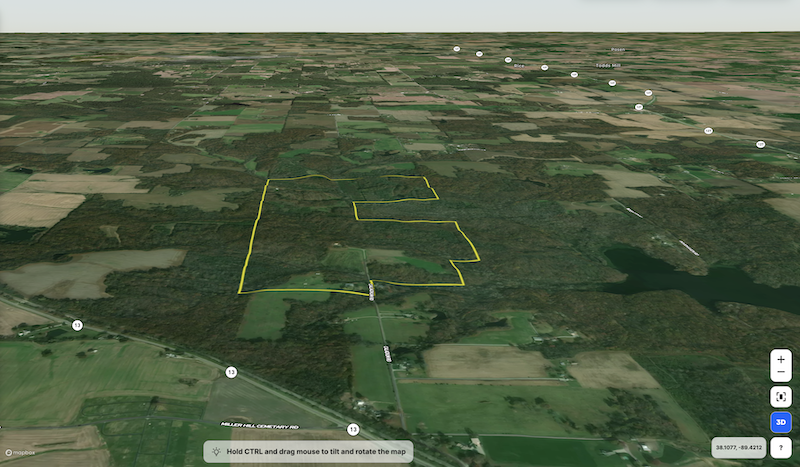
Task: Click the gray sky above the horizon
Action: coord(400,15)
